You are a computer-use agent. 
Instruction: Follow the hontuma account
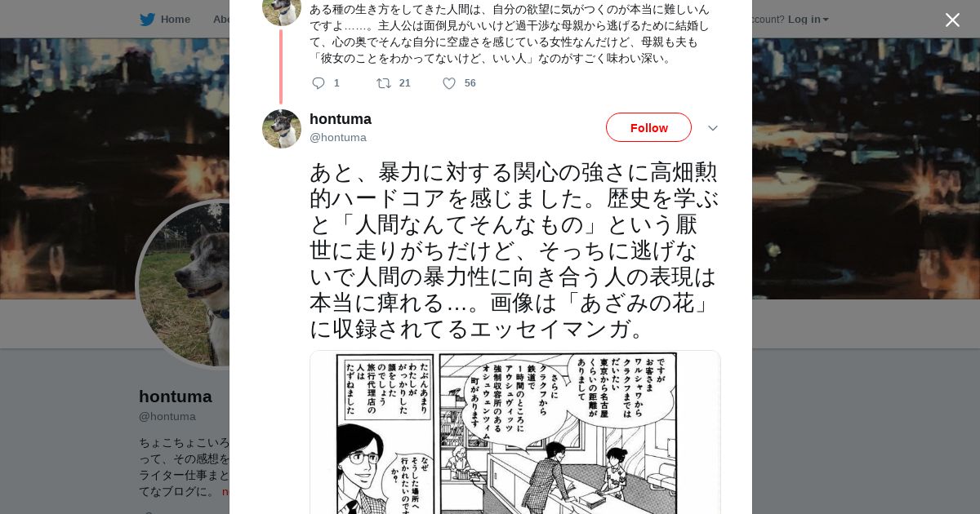pos(648,127)
